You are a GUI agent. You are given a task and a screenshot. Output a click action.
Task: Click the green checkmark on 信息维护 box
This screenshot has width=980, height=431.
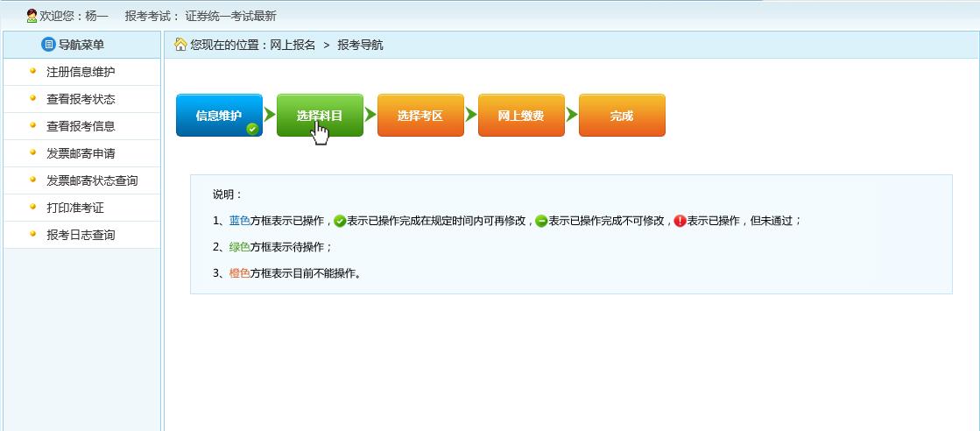click(x=252, y=129)
